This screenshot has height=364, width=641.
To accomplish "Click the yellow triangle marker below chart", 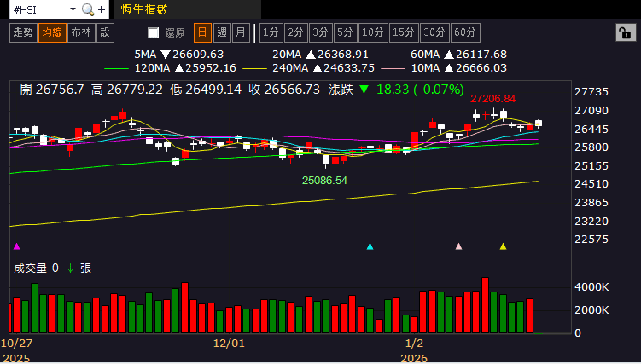I will 504,246.
